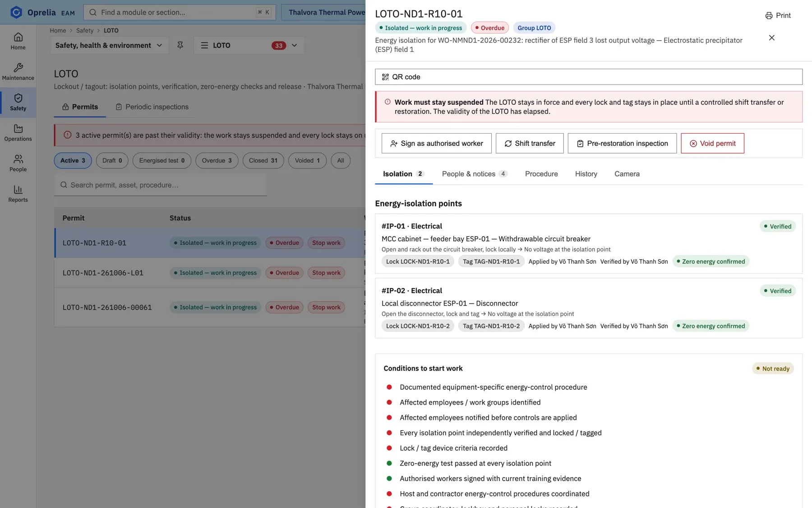
Task: Toggle the Active 3 filter chip
Action: click(x=73, y=160)
